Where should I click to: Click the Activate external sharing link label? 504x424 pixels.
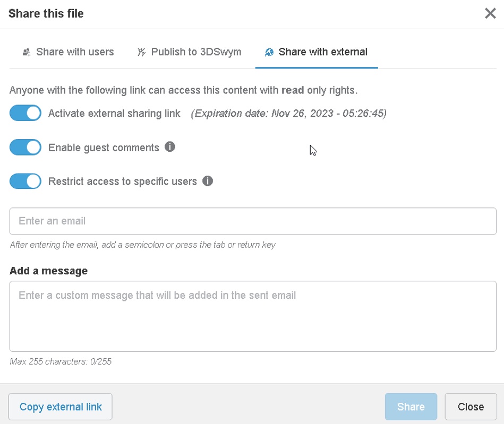coord(114,114)
